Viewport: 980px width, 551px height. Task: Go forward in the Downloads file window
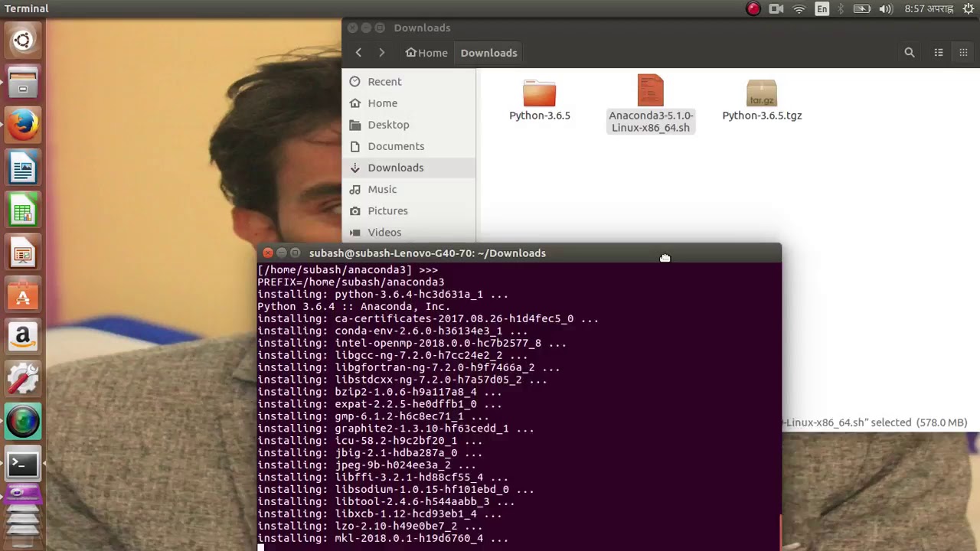381,53
